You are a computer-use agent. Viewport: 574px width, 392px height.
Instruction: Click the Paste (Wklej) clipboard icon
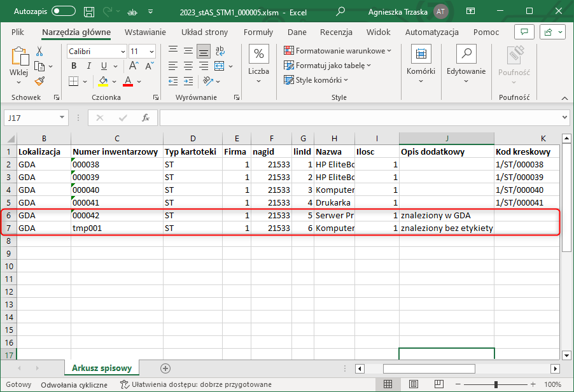coord(19,57)
